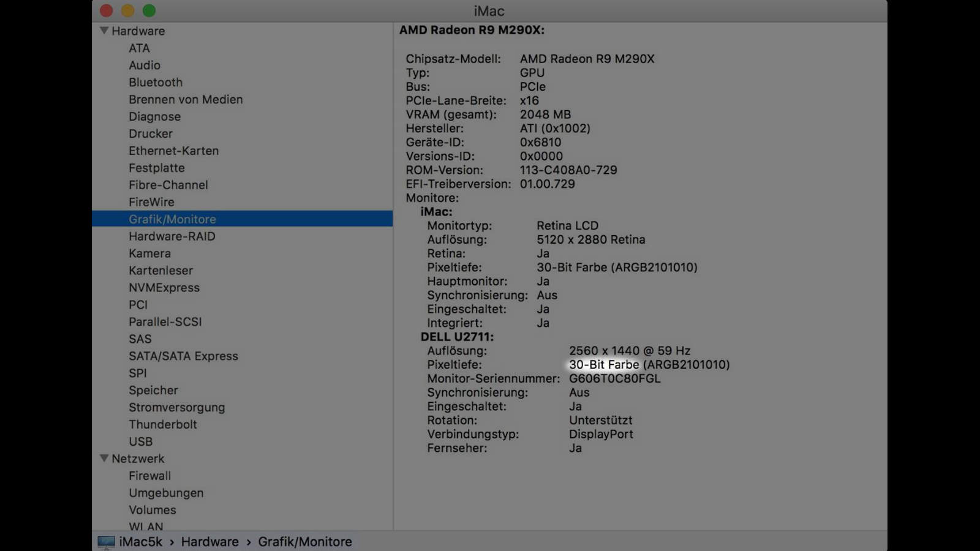Open the Firewall network entry
The image size is (980, 551).
click(149, 476)
